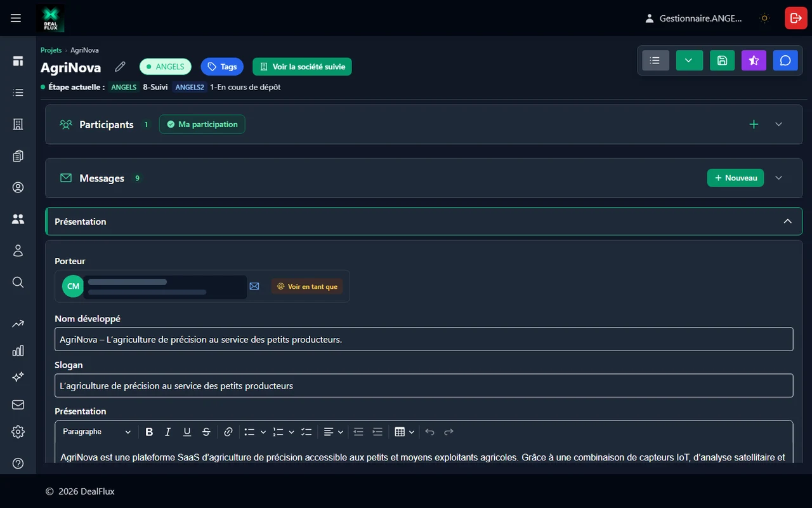The width and height of the screenshot is (812, 508).
Task: Open the Gestionnaire.ANGE... user profile
Action: pos(693,18)
